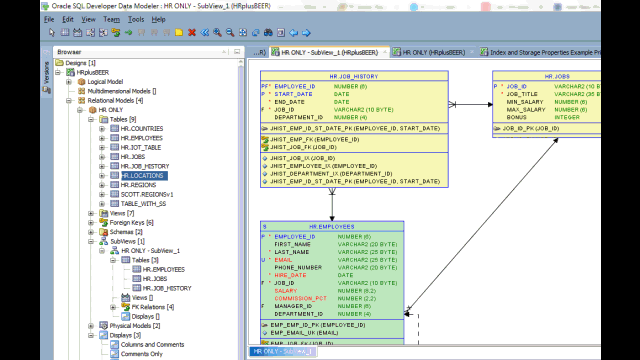Open the Tools menu

(136, 19)
